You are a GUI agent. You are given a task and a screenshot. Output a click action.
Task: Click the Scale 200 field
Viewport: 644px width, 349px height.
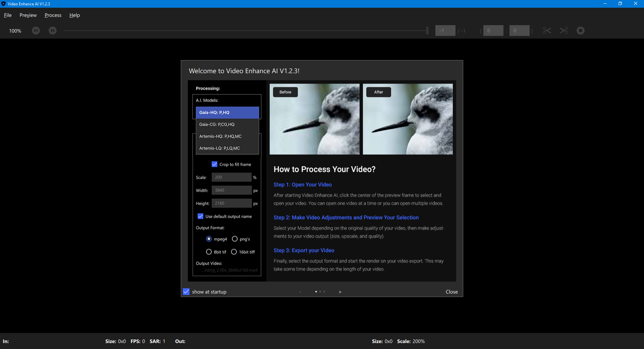(231, 177)
